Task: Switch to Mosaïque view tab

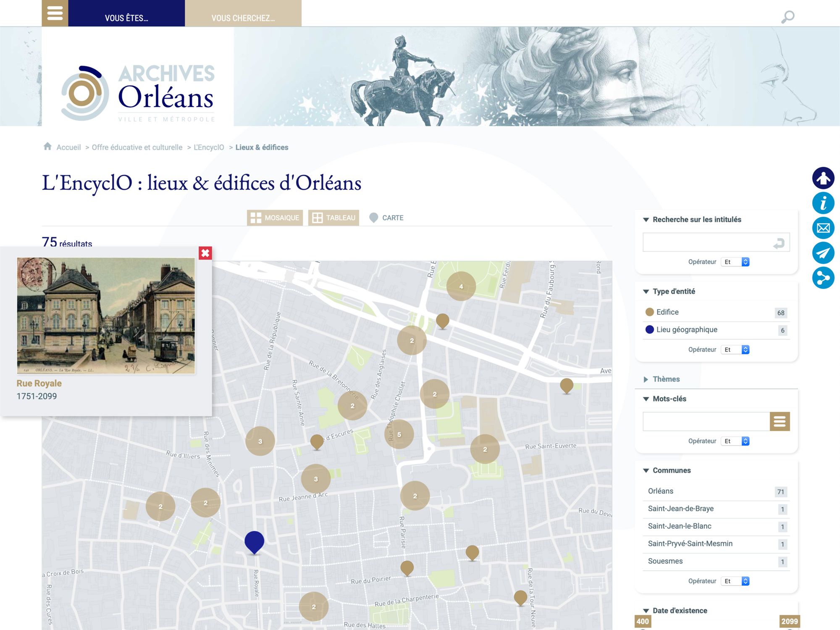Action: click(x=275, y=218)
